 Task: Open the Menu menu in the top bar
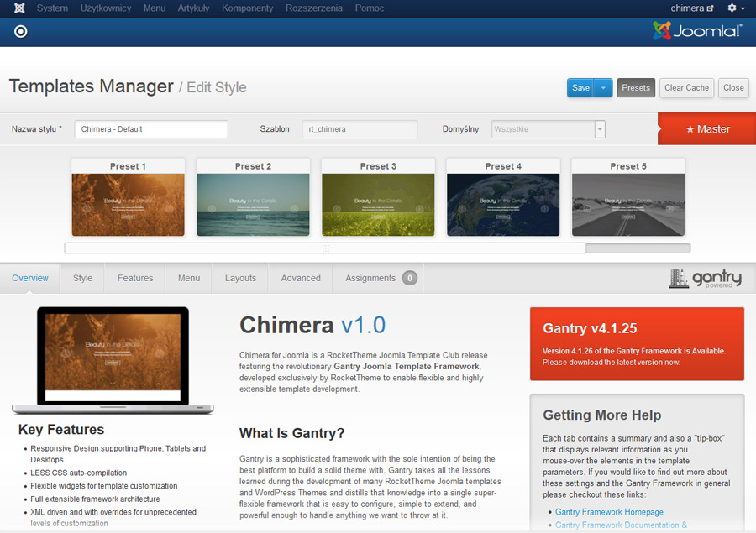click(155, 8)
